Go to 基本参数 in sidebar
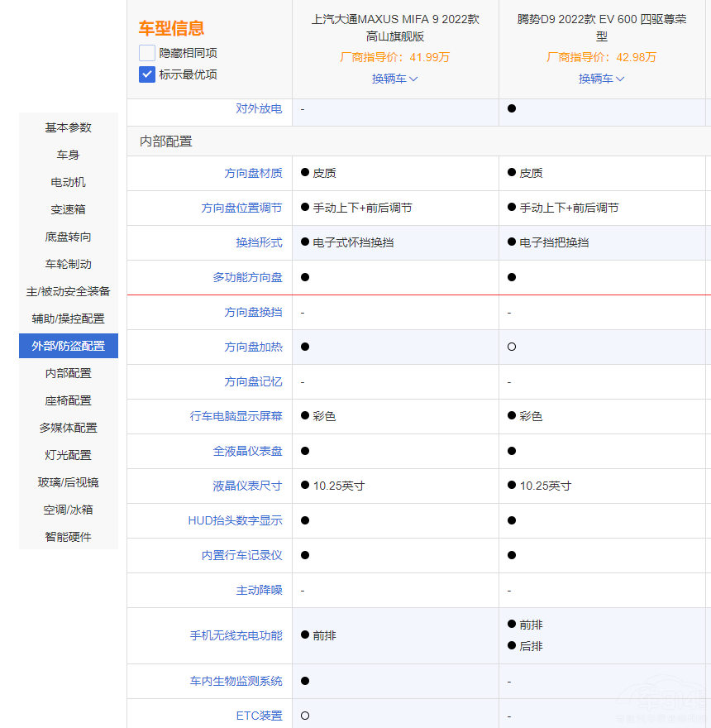The image size is (711, 728). [69, 127]
